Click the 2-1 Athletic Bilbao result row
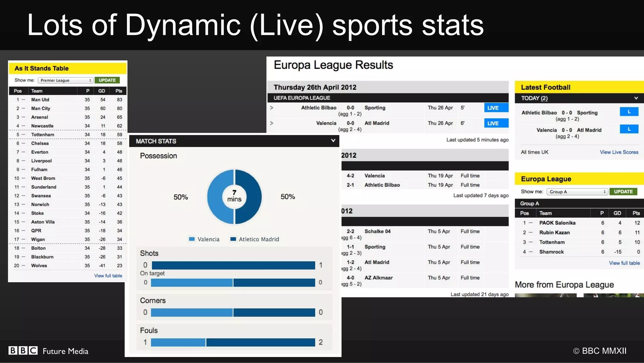The width and height of the screenshot is (644, 363). point(425,185)
